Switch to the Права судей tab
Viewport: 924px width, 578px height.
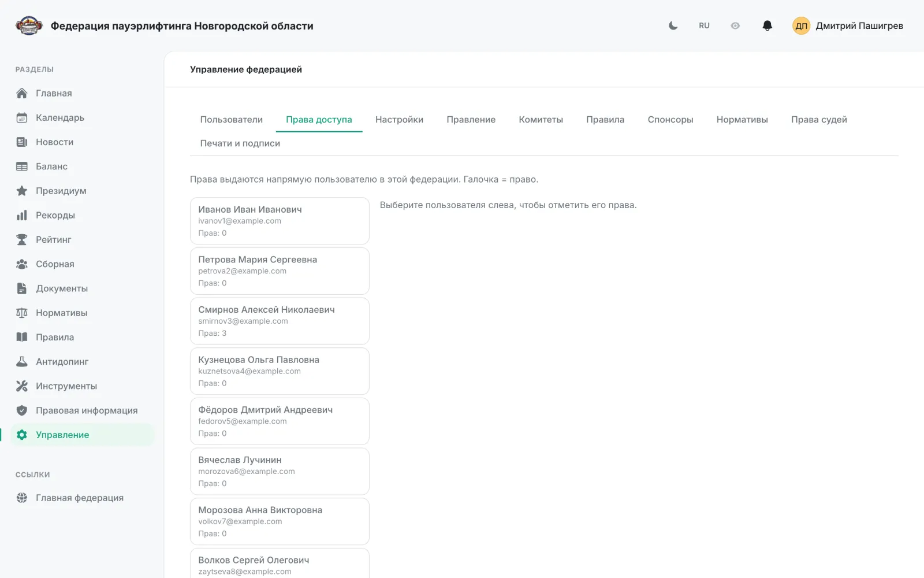tap(819, 120)
